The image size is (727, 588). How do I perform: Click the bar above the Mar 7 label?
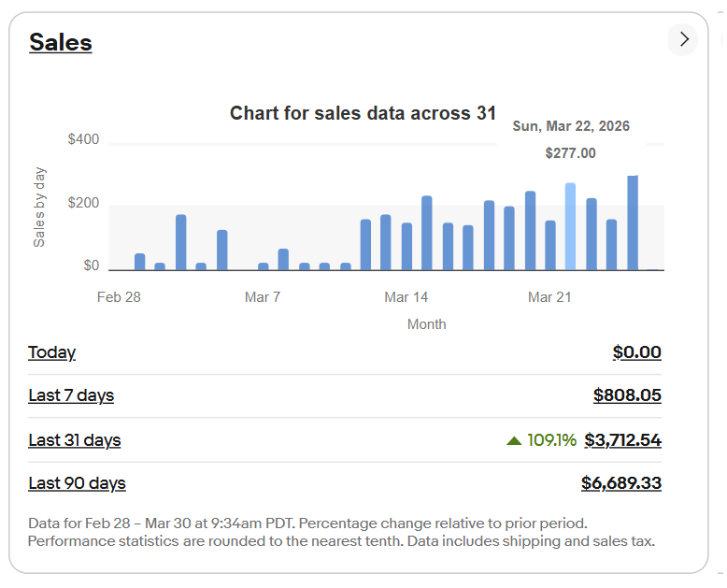[x=264, y=266]
